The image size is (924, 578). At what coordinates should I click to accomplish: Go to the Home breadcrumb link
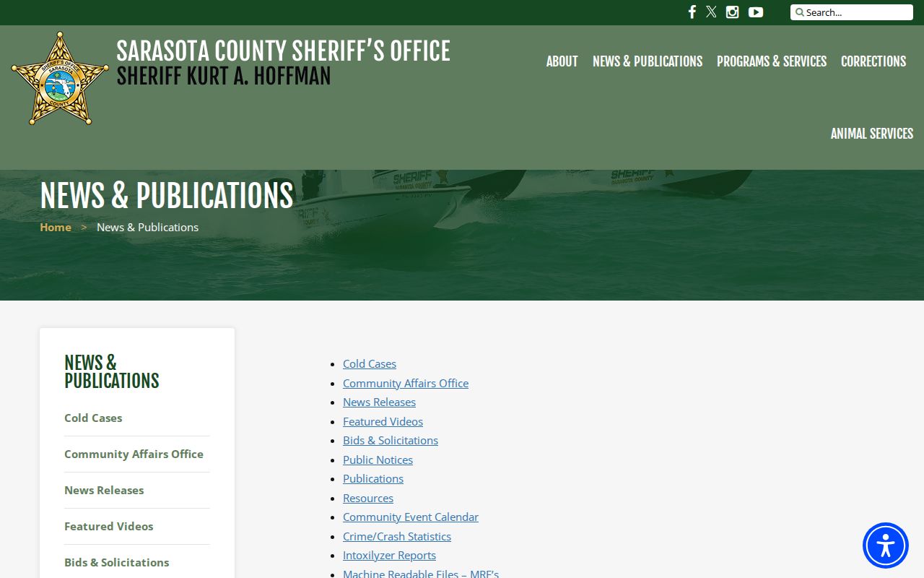(x=56, y=227)
